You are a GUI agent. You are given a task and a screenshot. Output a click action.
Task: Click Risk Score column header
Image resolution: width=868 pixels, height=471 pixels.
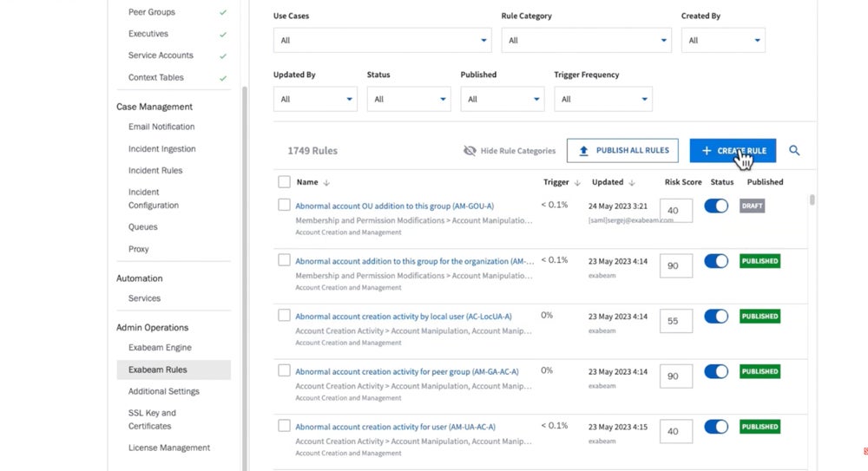683,182
